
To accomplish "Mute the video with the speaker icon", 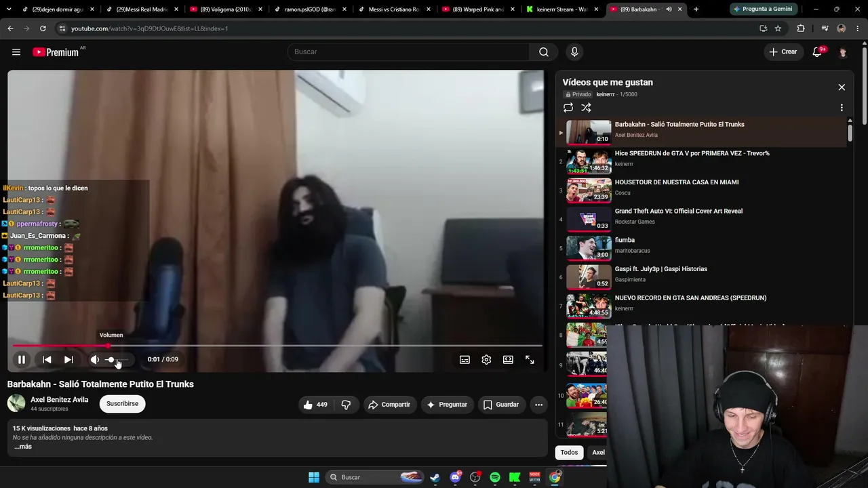I will [x=95, y=360].
